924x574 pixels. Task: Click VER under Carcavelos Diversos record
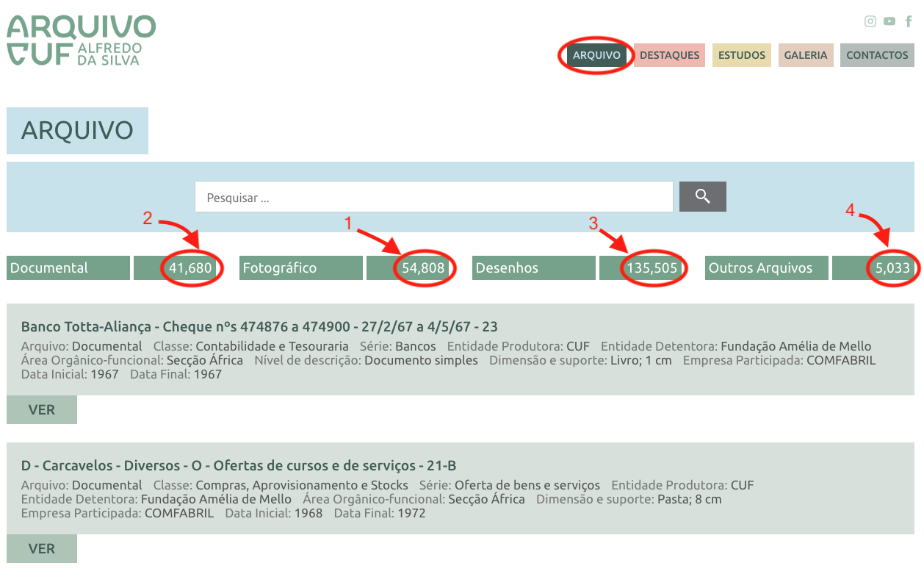42,549
